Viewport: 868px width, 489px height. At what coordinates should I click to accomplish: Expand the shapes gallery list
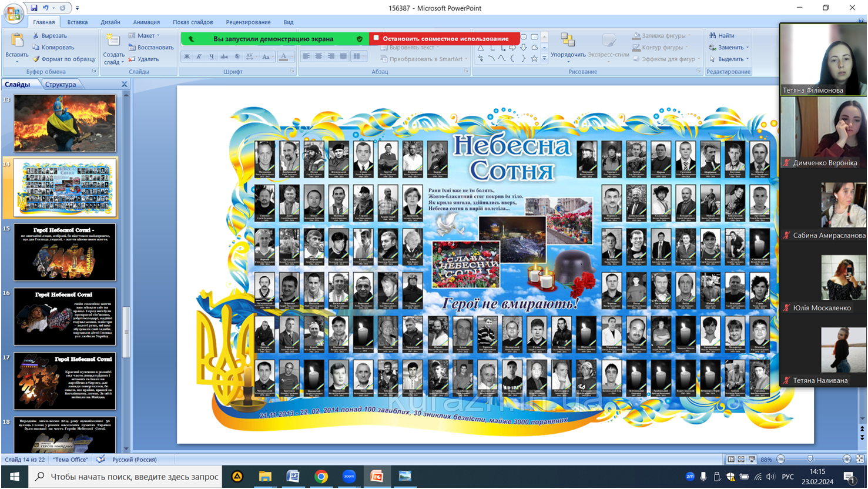point(544,58)
